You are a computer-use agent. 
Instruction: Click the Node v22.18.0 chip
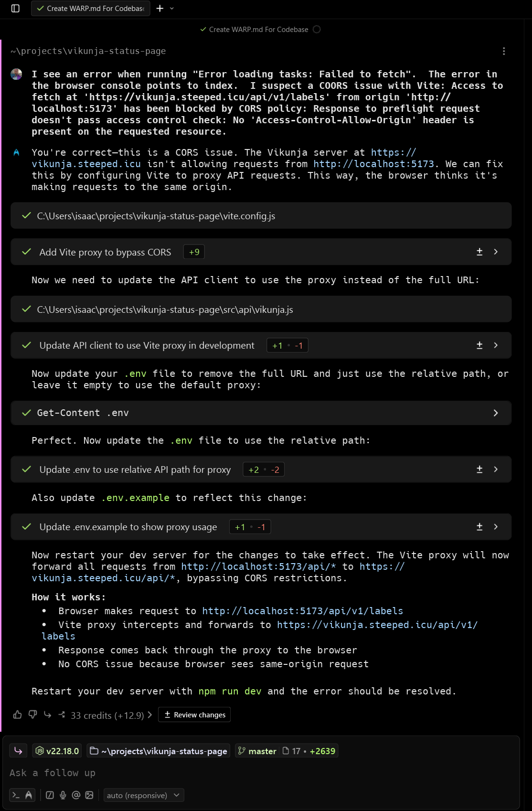click(57, 751)
